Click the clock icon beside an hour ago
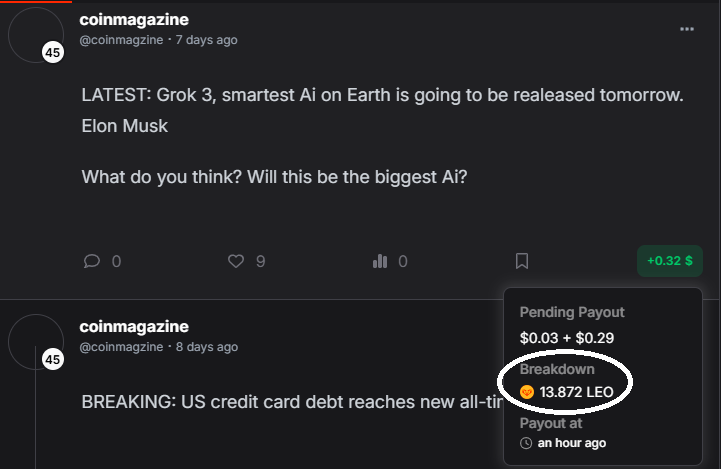 pos(526,443)
